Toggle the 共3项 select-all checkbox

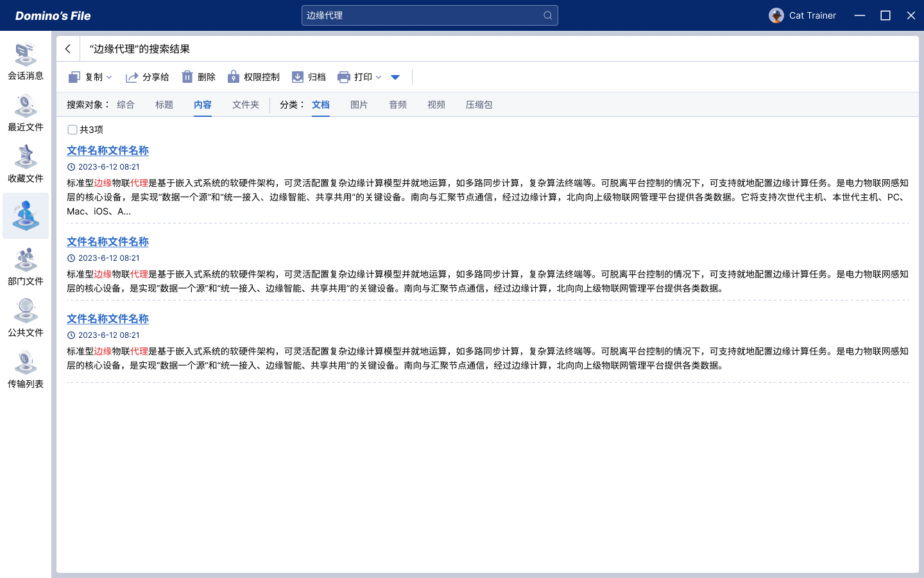pyautogui.click(x=73, y=130)
